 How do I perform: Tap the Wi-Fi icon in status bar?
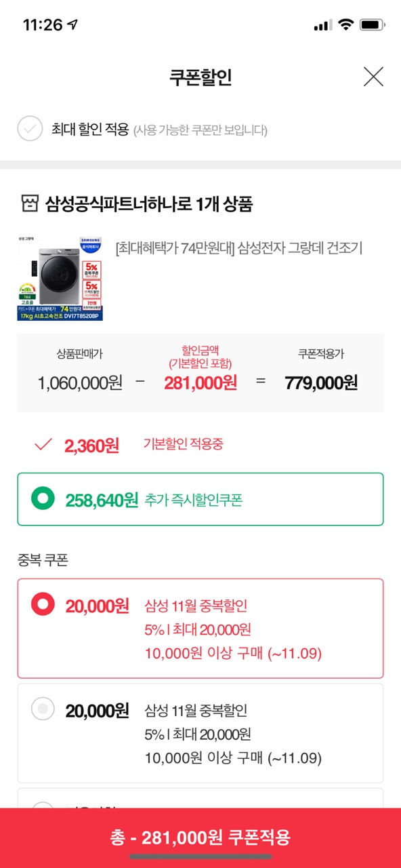345,25
